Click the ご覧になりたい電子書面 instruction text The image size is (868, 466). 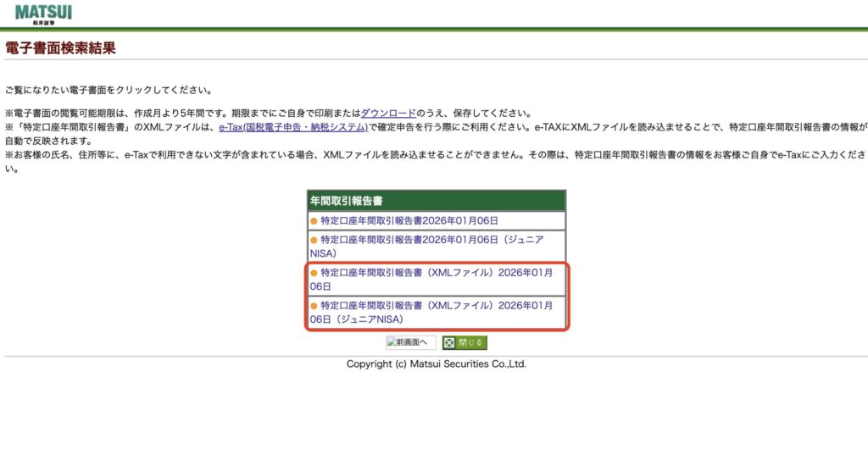click(x=108, y=90)
